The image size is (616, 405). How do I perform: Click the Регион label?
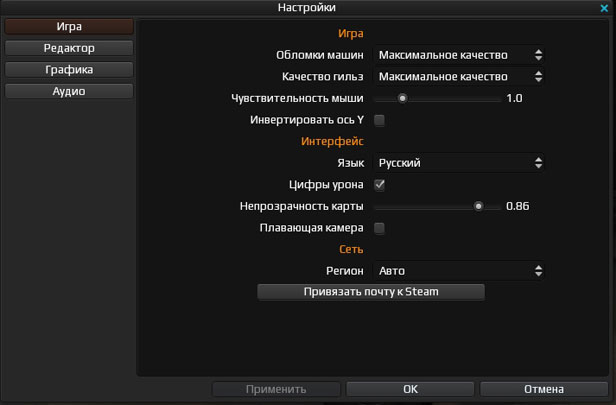click(345, 271)
